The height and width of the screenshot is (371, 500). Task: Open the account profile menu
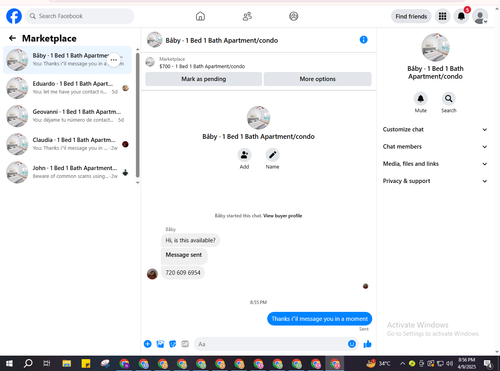[x=480, y=16]
